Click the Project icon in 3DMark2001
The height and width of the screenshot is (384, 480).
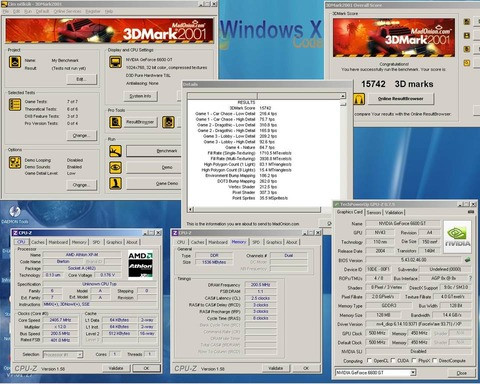[15, 62]
